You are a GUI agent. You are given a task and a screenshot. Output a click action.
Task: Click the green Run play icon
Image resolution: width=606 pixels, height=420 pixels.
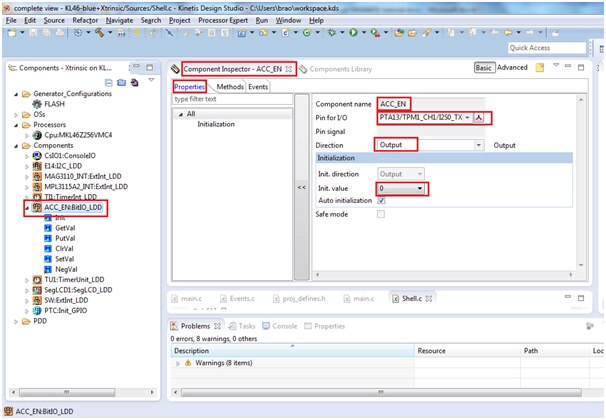tap(353, 33)
